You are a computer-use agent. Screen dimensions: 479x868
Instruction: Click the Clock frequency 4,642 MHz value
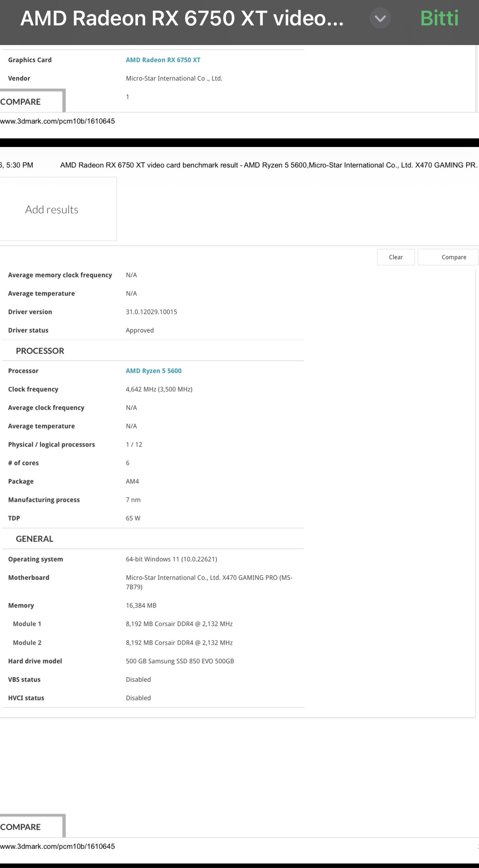159,389
